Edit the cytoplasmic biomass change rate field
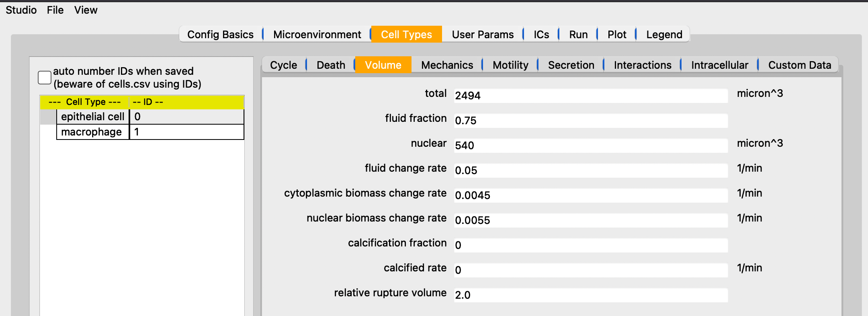 [591, 195]
